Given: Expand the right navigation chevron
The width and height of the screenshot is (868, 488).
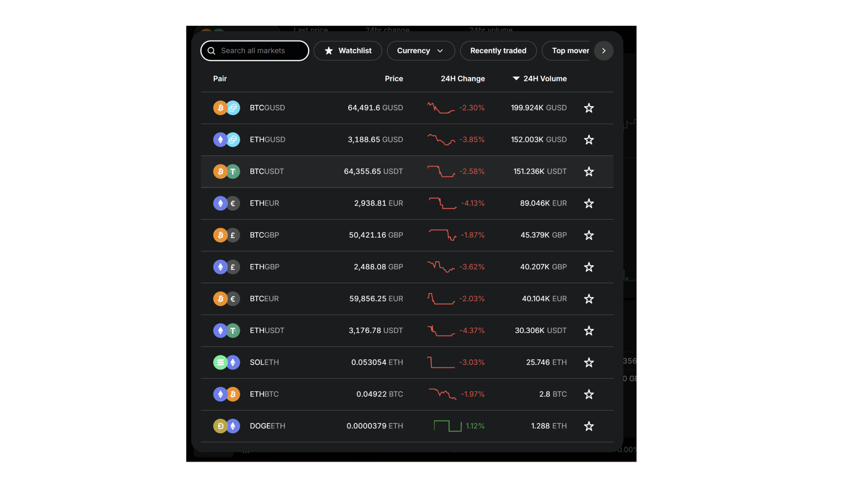Looking at the screenshot, I should click(x=604, y=50).
